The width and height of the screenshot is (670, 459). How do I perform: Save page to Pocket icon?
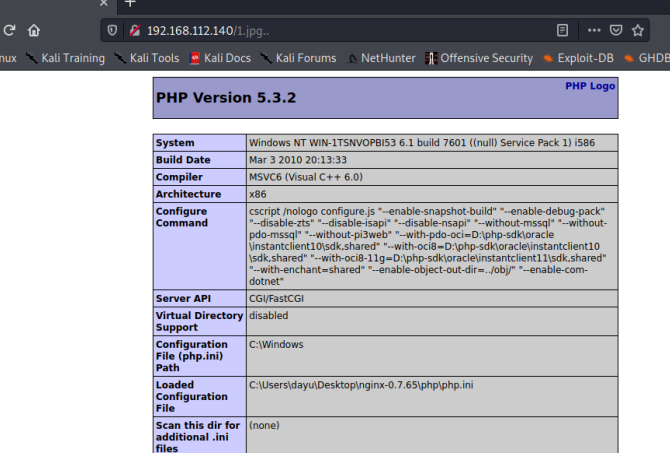(x=616, y=30)
